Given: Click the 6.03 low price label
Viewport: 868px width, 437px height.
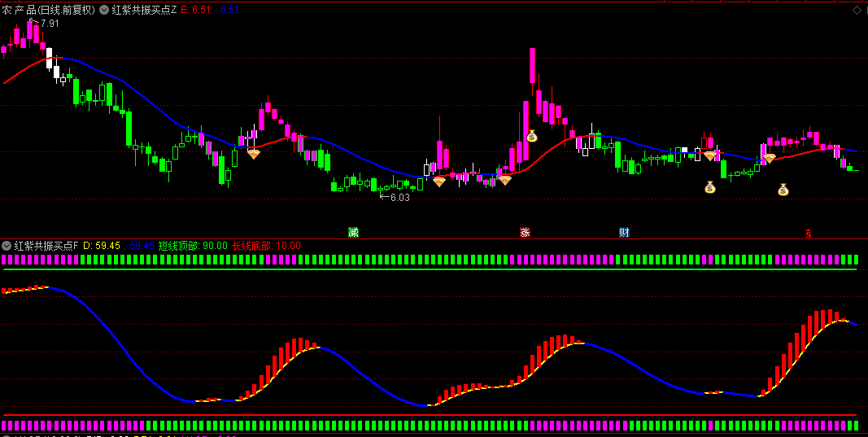Looking at the screenshot, I should coord(400,197).
